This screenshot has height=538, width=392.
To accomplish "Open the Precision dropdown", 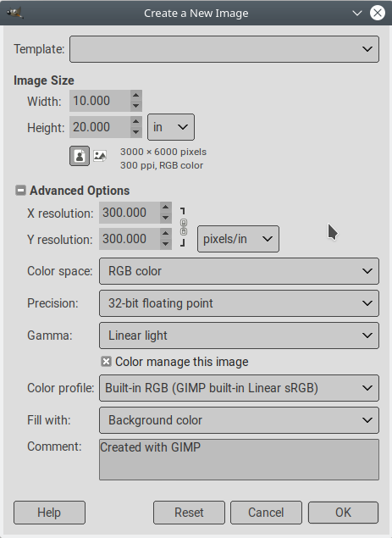I will pyautogui.click(x=239, y=303).
